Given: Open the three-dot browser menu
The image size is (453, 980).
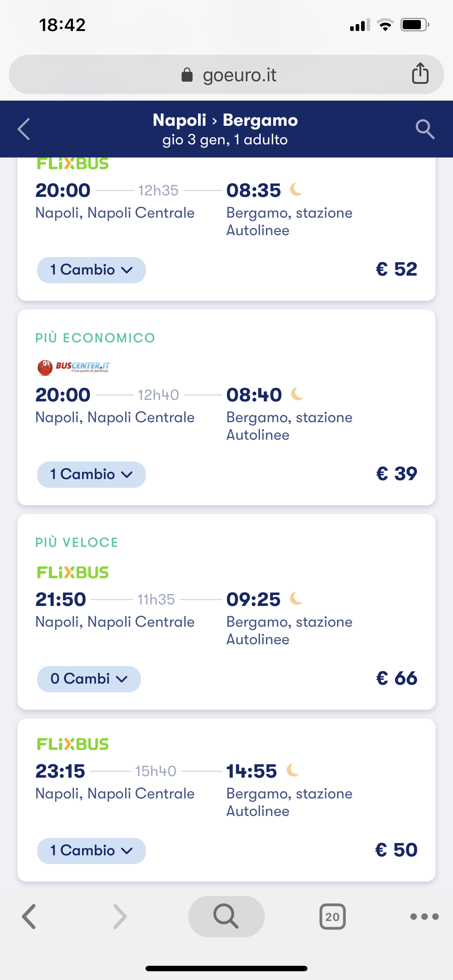Looking at the screenshot, I should coord(424,917).
